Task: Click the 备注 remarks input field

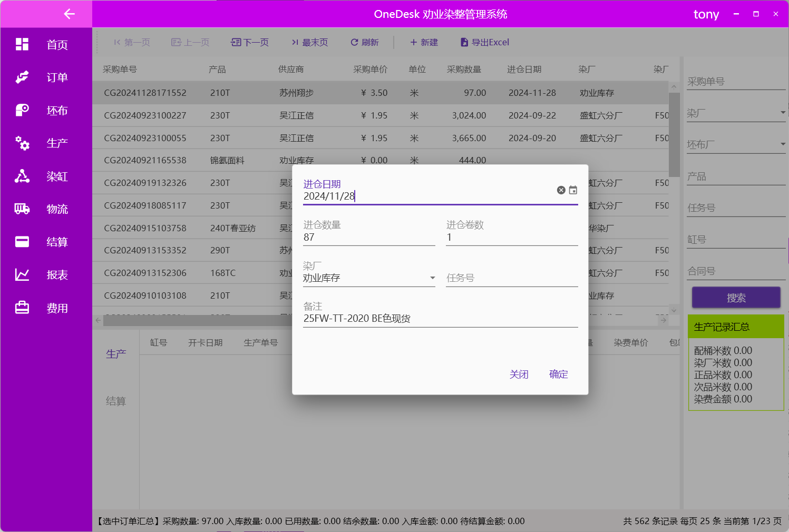Action: click(x=440, y=319)
